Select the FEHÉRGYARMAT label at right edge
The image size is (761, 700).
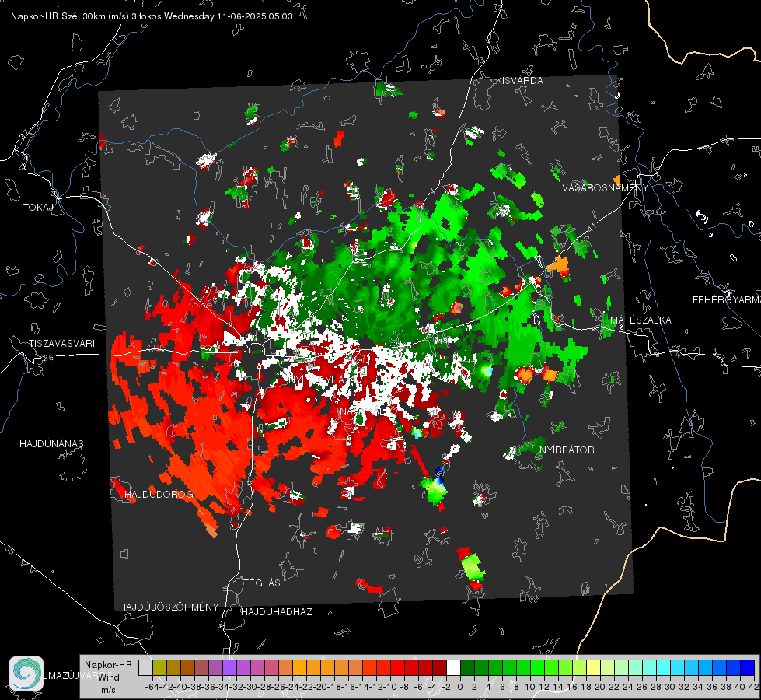coord(727,300)
